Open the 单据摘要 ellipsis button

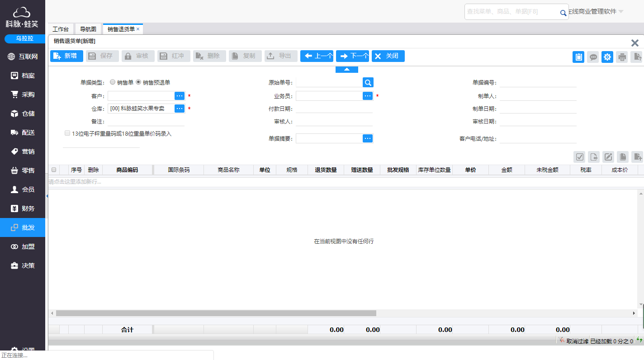(x=368, y=138)
